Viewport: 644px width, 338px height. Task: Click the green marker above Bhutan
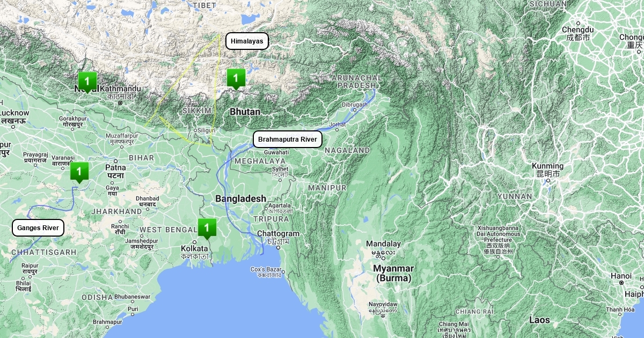click(236, 78)
